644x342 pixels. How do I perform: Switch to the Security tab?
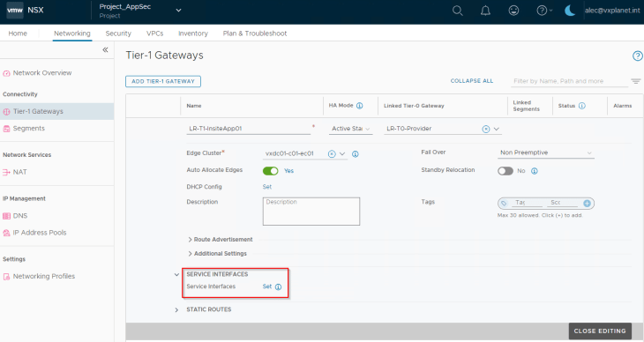118,33
